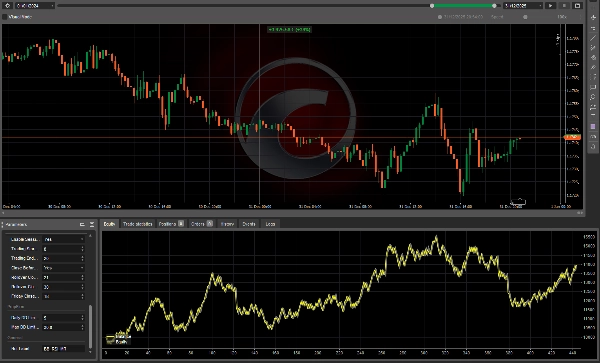Select the crosshair cursor tool in right toolbar
The image size is (600, 363).
[593, 18]
